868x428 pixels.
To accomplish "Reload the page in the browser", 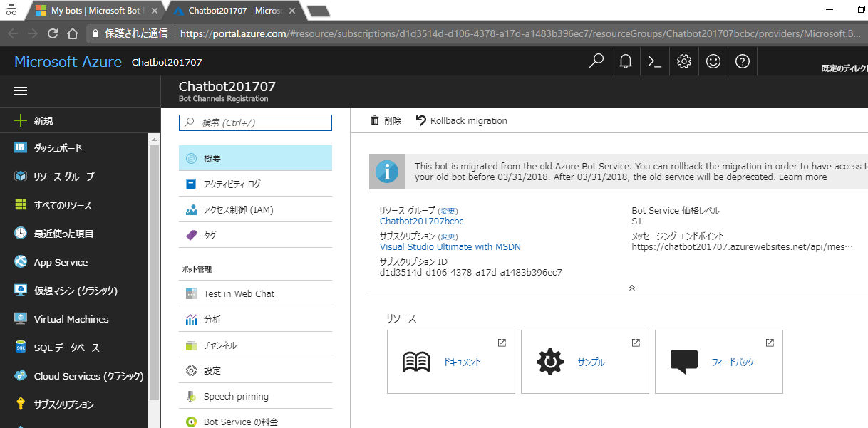I will pyautogui.click(x=52, y=33).
